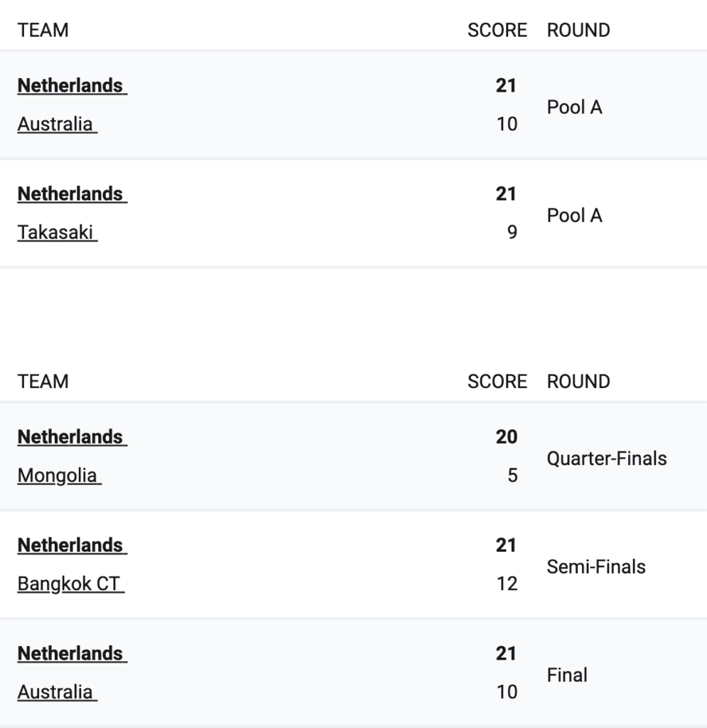
Task: Open Netherlands link in first Pool A match against Australia
Action: [72, 86]
